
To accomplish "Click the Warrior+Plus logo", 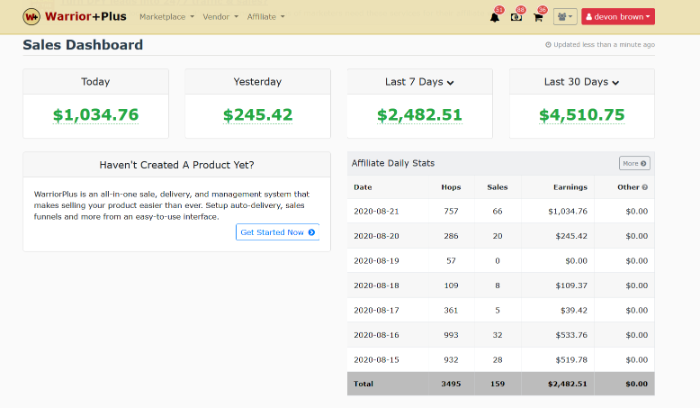I will (75, 17).
